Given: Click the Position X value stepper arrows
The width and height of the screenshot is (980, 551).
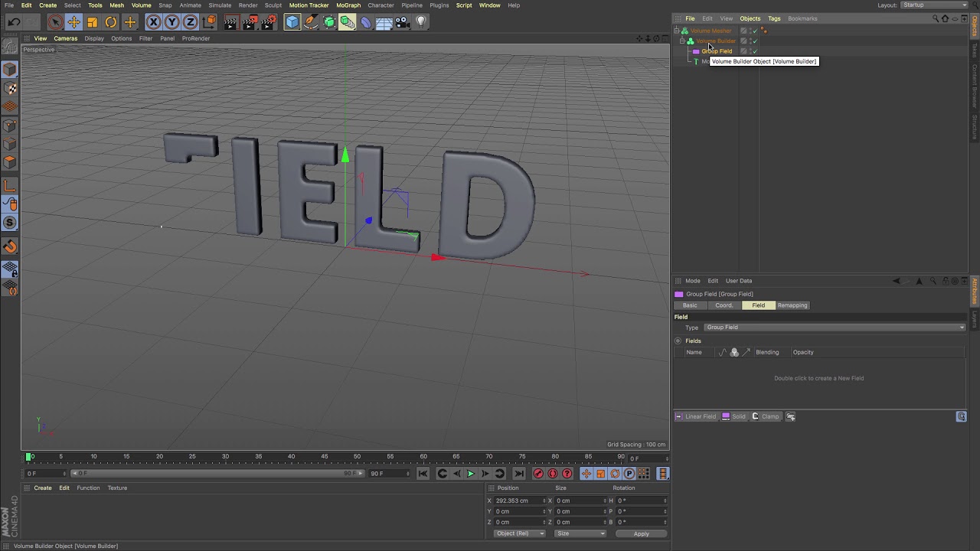Looking at the screenshot, I should [x=544, y=500].
